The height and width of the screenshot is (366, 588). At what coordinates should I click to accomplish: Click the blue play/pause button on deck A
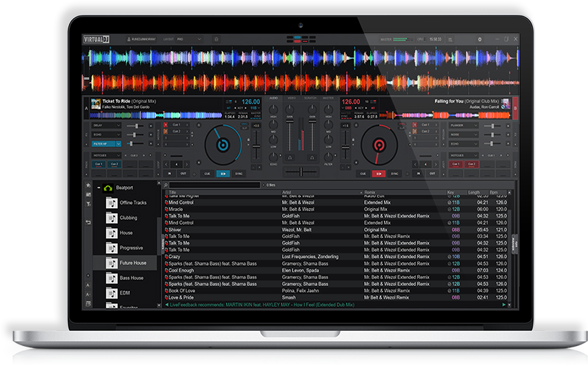[x=223, y=174]
